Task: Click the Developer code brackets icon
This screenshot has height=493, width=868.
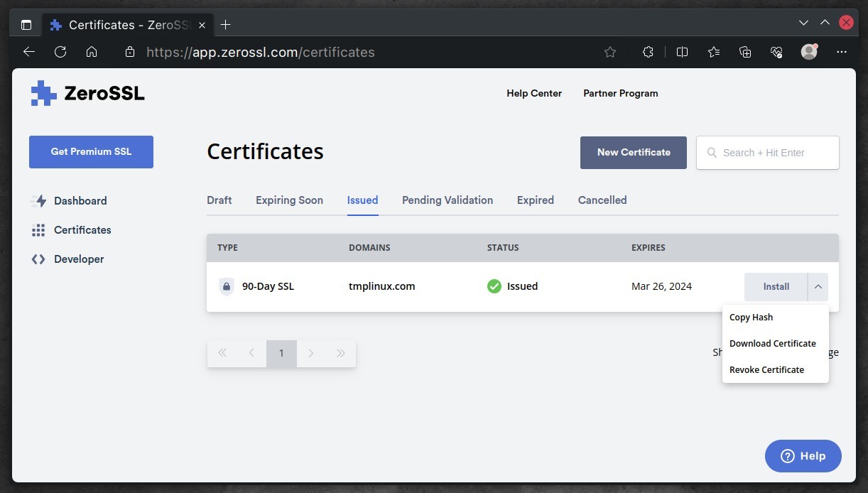Action: coord(38,259)
